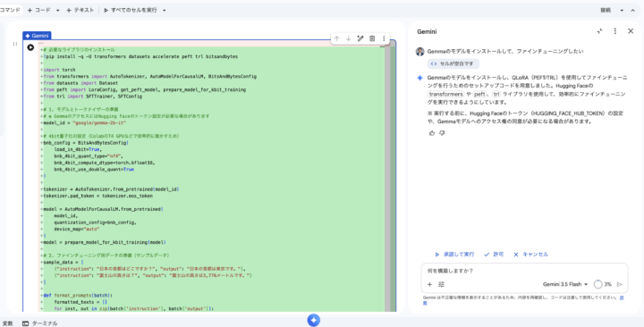The height and width of the screenshot is (327, 644).
Task: Click the 'import torch' code line
Action: pyautogui.click(x=59, y=70)
